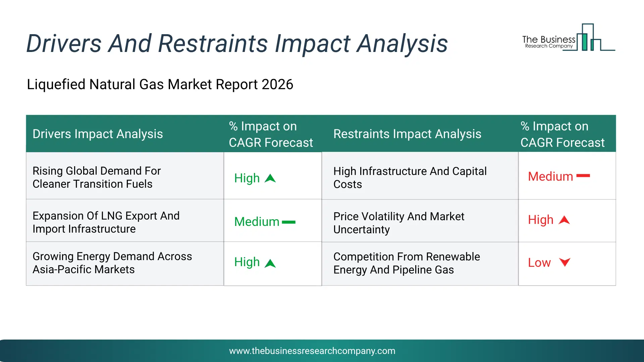Click red dash icon beside Medium restraint
Viewport: 644px width, 362px height.
583,176
